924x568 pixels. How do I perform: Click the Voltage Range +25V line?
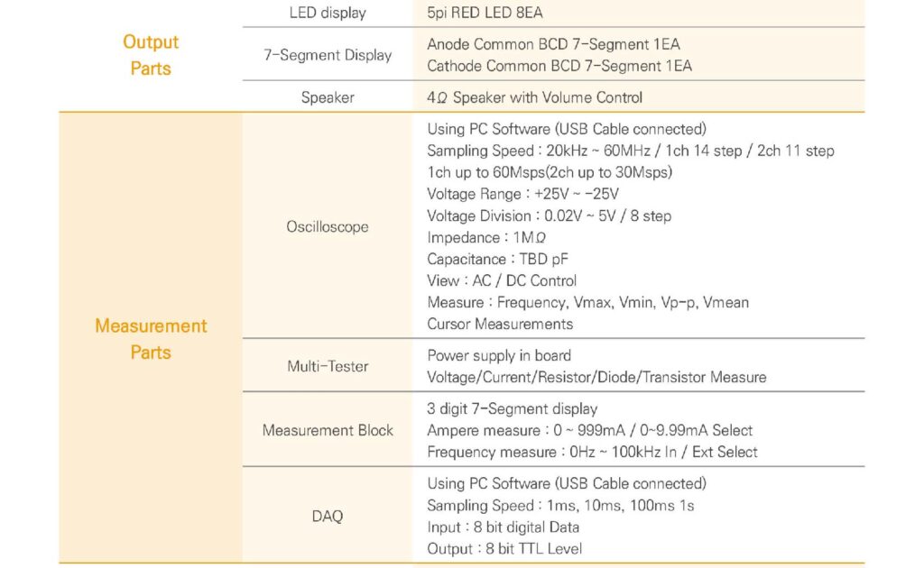(522, 194)
